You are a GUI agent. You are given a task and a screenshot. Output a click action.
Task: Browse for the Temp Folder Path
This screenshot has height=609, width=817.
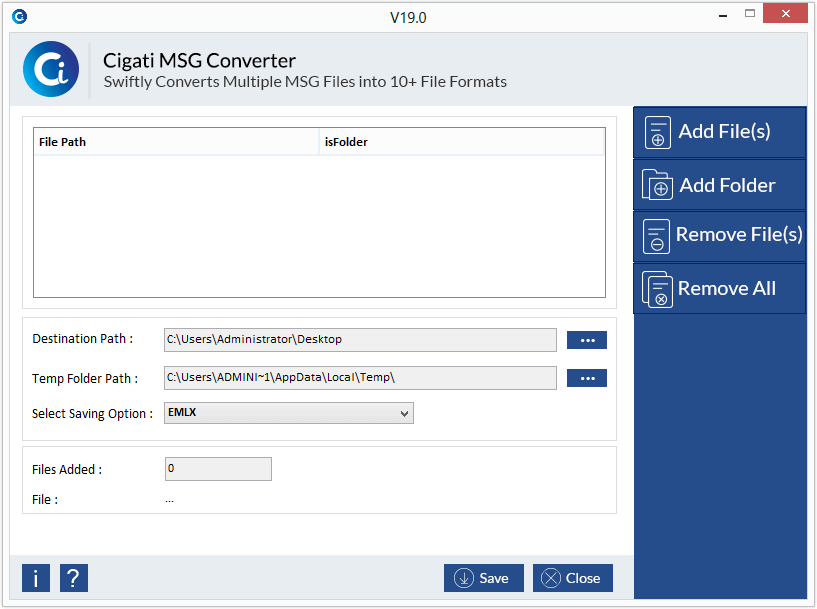(587, 378)
